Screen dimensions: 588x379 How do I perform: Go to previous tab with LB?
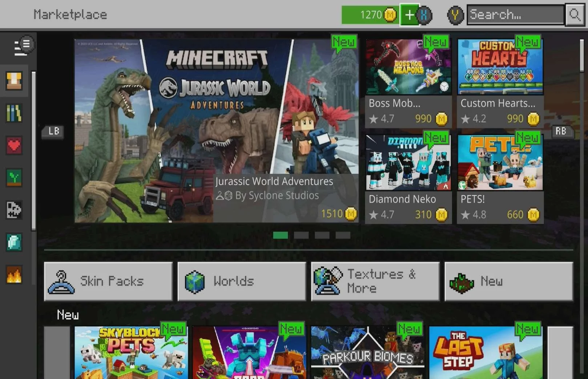pos(53,131)
